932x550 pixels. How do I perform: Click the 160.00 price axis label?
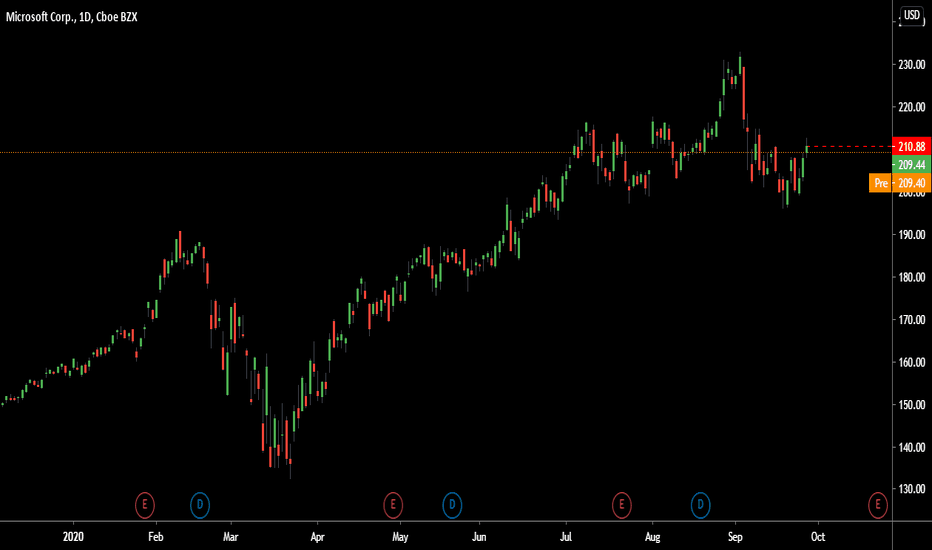pyautogui.click(x=912, y=362)
